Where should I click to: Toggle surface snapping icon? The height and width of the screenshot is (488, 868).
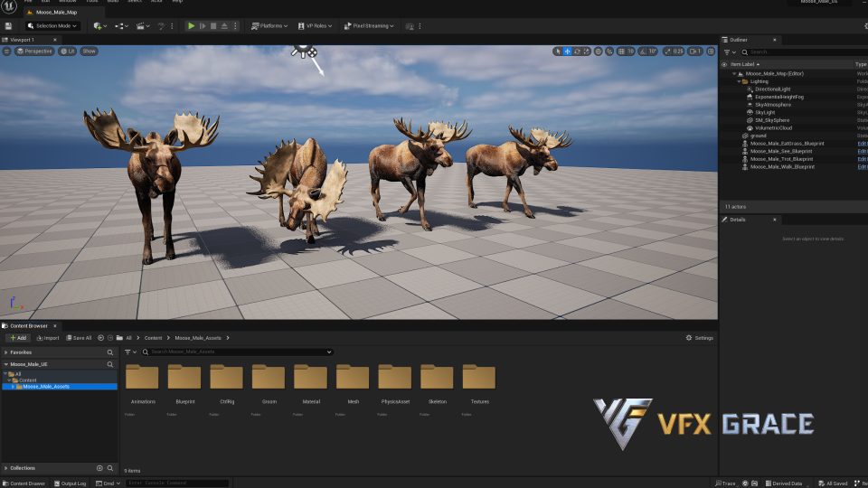(609, 52)
